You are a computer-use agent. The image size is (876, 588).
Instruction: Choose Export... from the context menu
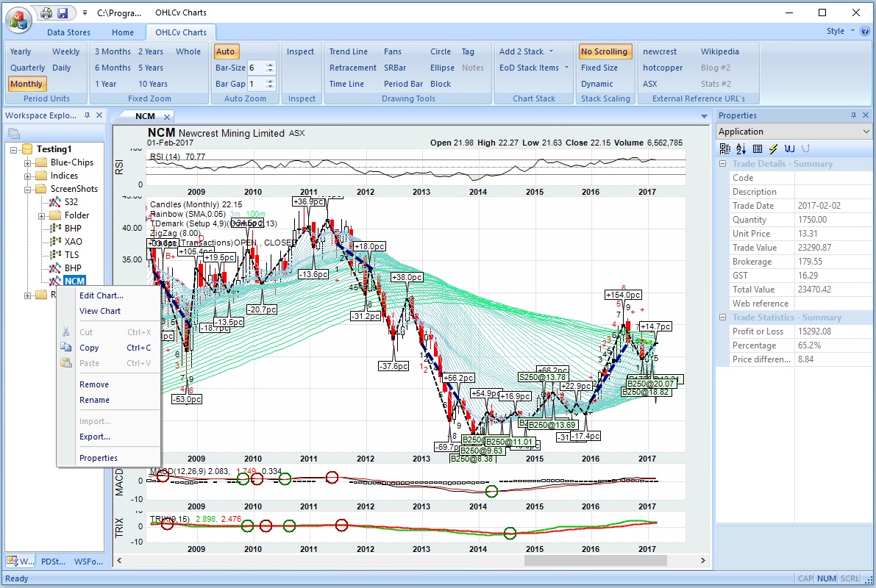point(94,437)
